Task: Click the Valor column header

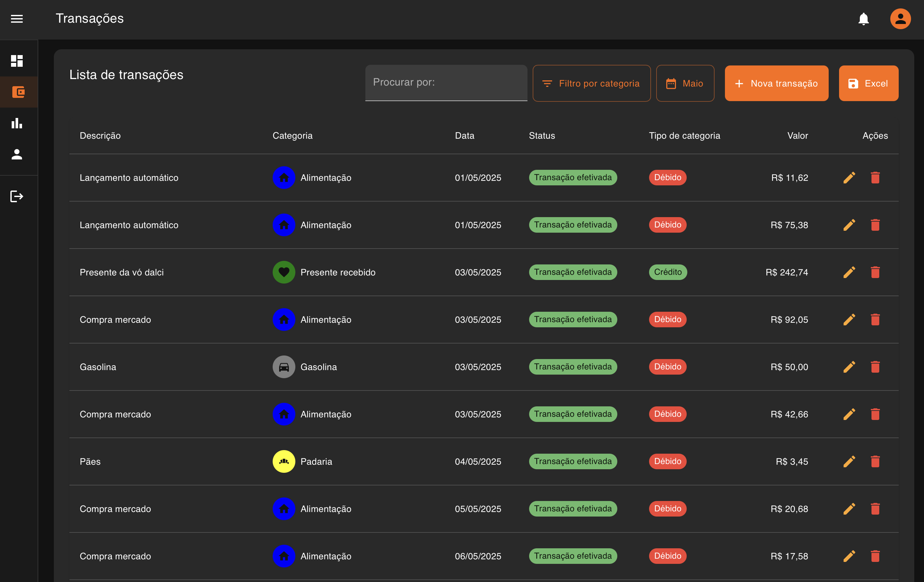Action: pyautogui.click(x=797, y=136)
